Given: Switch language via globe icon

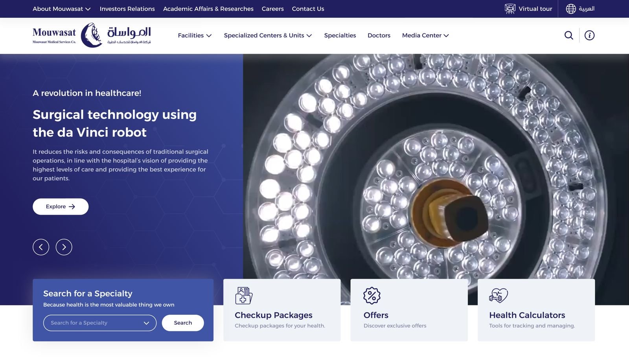Looking at the screenshot, I should [x=571, y=9].
